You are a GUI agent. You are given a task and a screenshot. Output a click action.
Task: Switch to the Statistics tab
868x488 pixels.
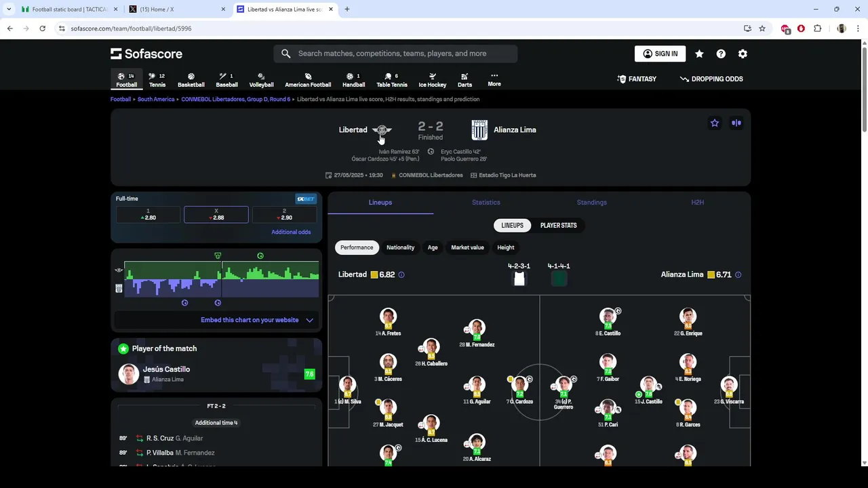(x=486, y=202)
